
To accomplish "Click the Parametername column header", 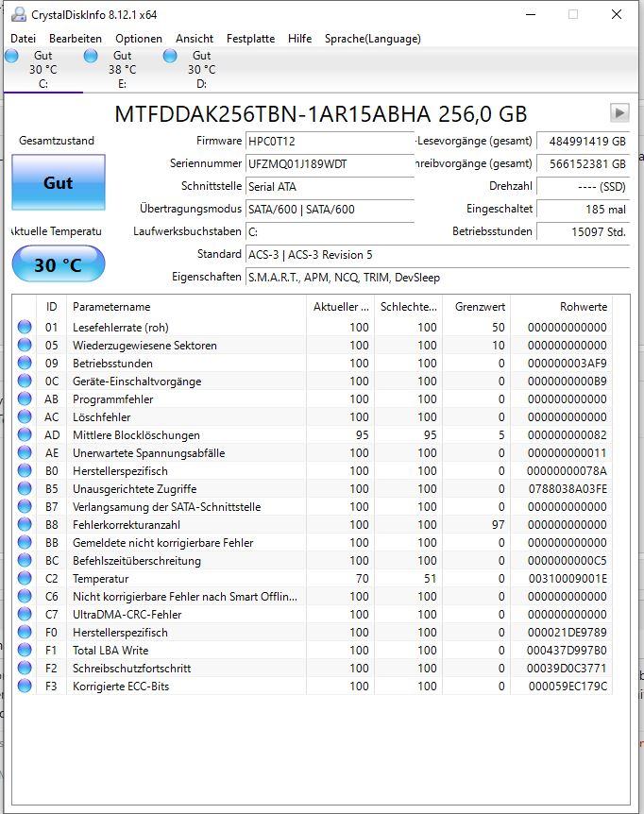I will coord(186,307).
